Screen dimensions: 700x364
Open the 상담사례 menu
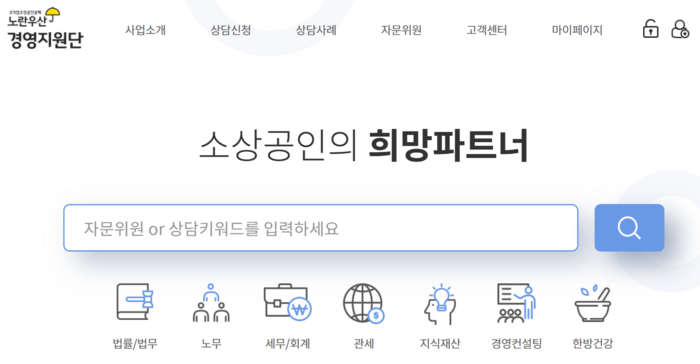click(316, 30)
